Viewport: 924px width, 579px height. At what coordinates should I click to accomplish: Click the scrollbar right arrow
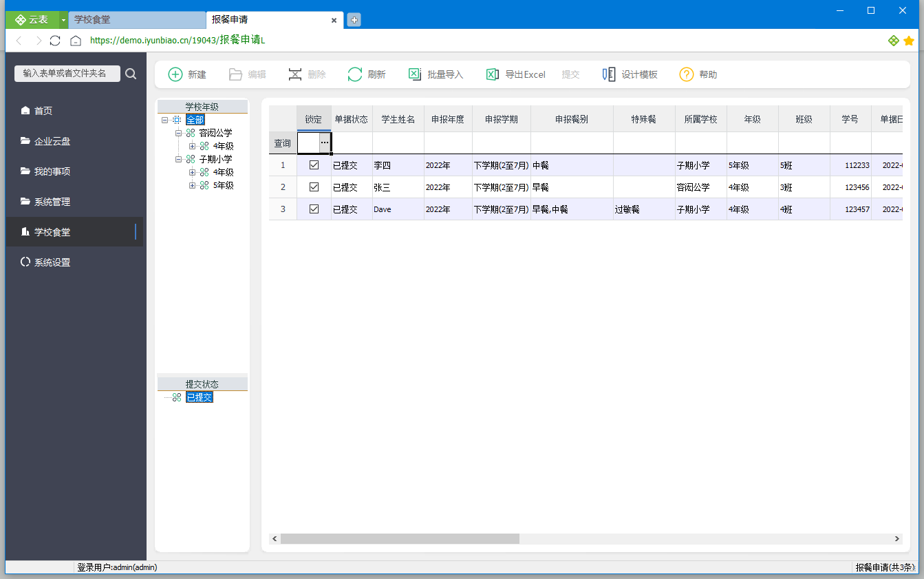tap(897, 539)
